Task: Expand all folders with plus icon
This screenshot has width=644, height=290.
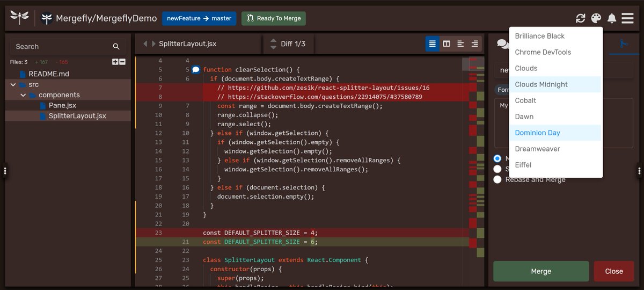Action: (x=115, y=62)
